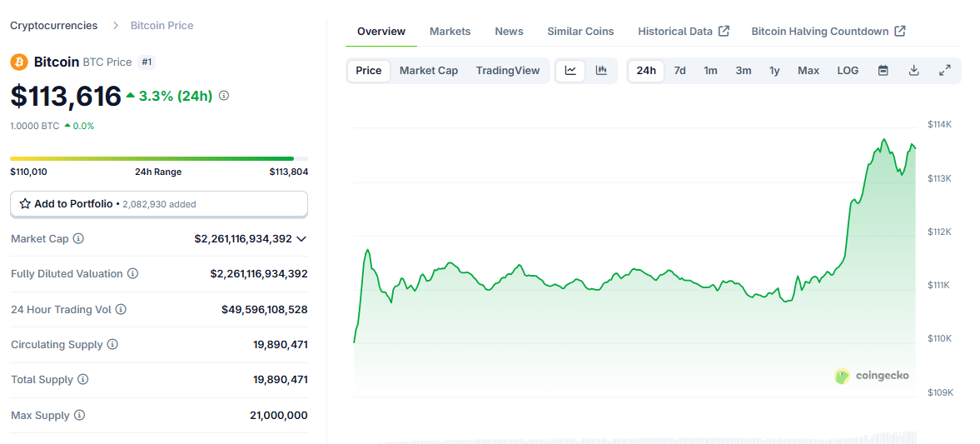Open the calendar date range picker
980x444 pixels.
(883, 71)
